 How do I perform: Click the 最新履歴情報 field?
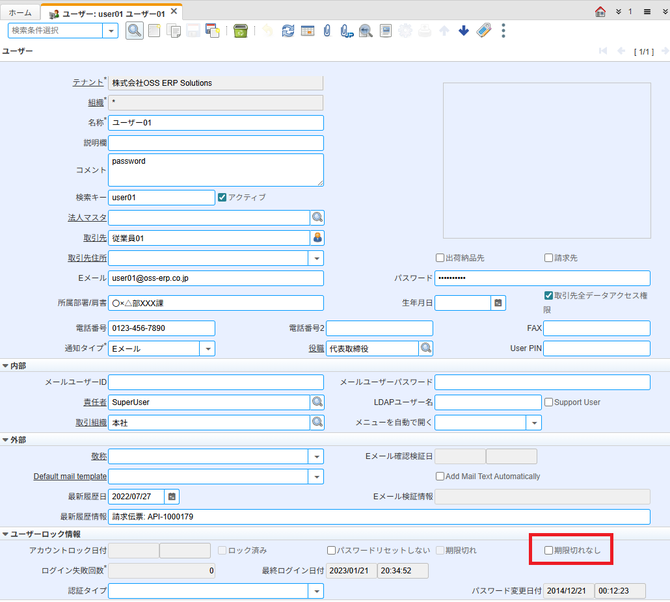(x=379, y=517)
